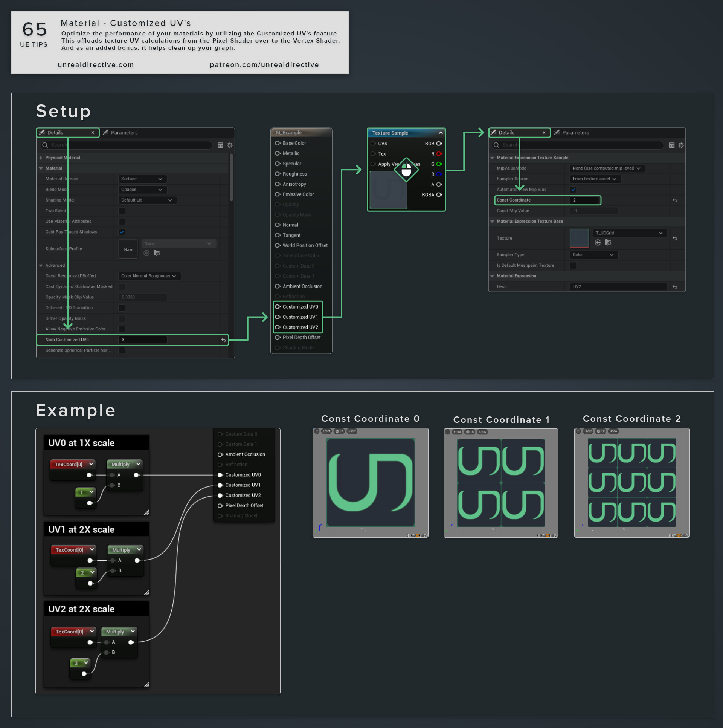Viewport: 723px width, 728px height.
Task: Click the hamburger menu icon in the Const Coordinate 0 viewport
Action: [317, 431]
